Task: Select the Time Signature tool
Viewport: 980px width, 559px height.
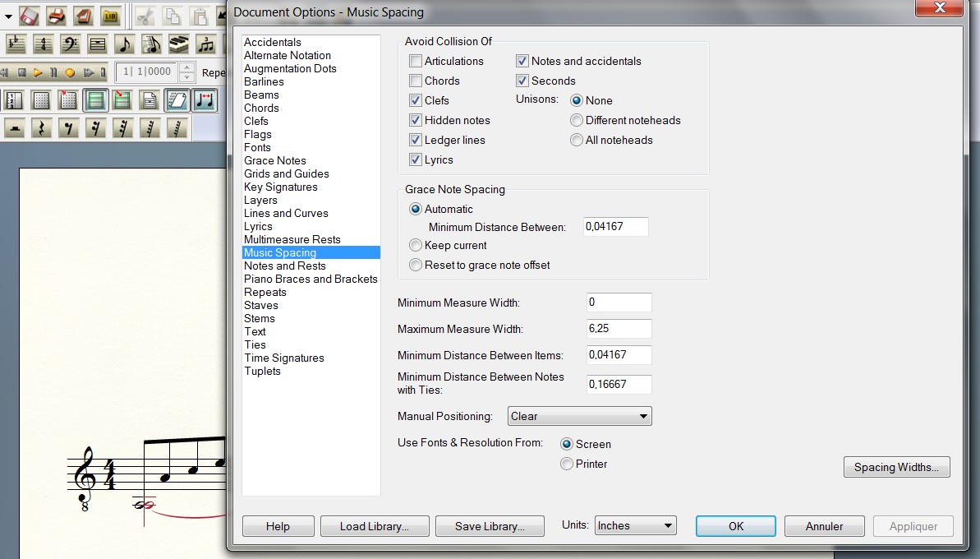Action: [43, 44]
